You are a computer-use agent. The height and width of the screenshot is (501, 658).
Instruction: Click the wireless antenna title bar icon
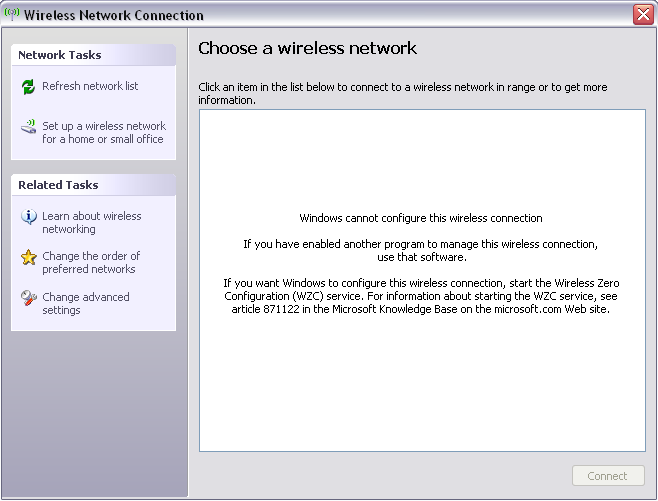(12, 14)
